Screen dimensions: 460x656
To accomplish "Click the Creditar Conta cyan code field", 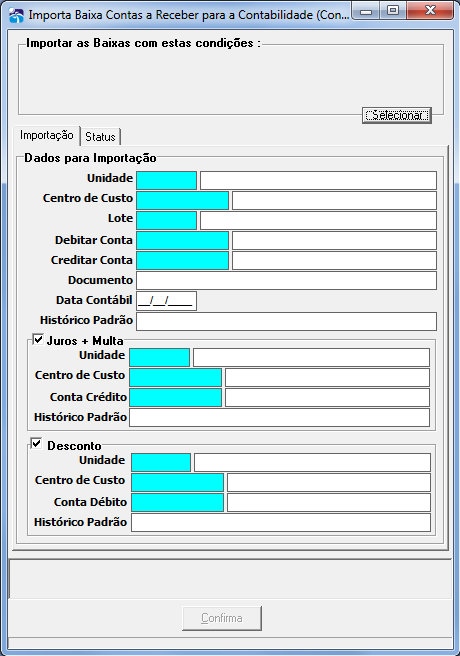I will point(183,261).
